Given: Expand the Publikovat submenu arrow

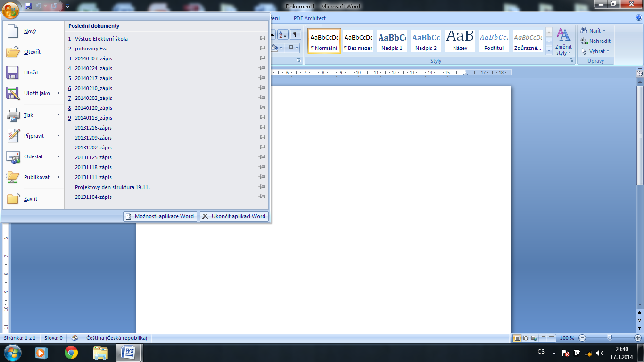Looking at the screenshot, I should pyautogui.click(x=58, y=177).
